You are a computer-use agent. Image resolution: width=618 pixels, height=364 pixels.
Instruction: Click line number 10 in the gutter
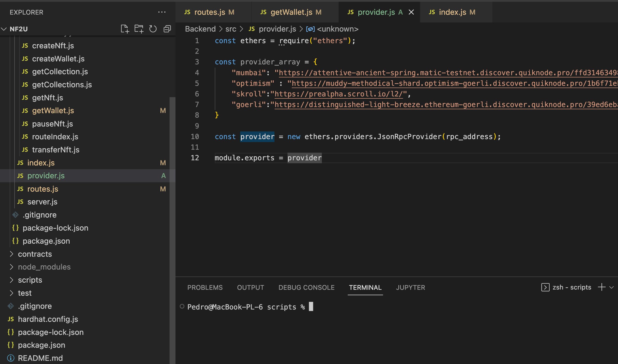(195, 137)
